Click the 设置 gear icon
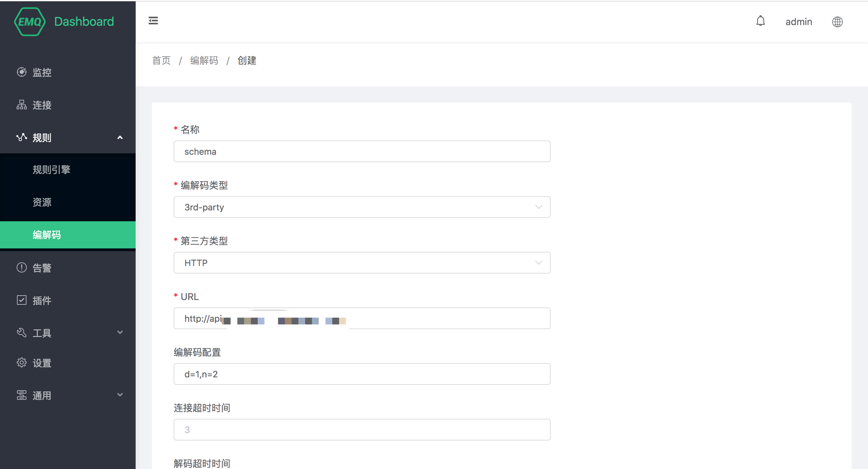Screen dimensions: 868x469 (x=22, y=363)
